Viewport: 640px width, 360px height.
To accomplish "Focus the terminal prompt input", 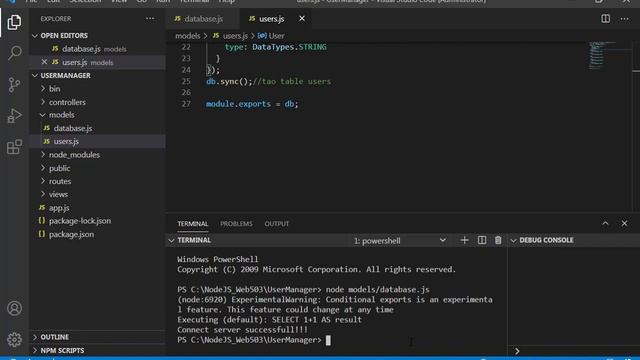I will [x=328, y=340].
